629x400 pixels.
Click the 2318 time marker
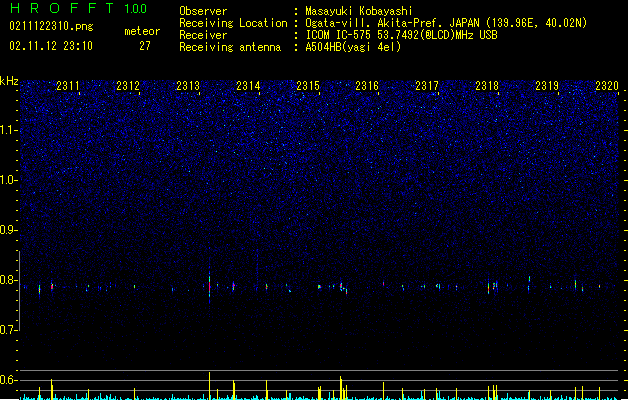pos(487,86)
